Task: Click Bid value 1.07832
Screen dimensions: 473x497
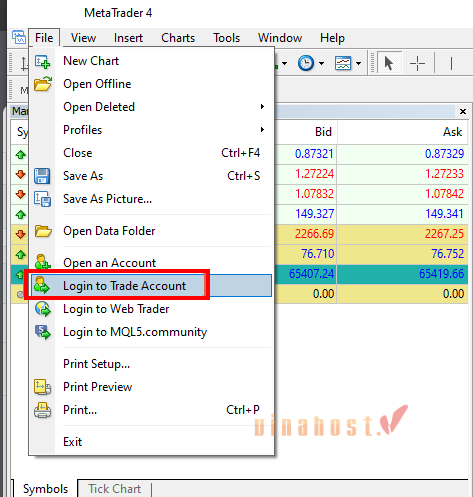Action: (314, 194)
